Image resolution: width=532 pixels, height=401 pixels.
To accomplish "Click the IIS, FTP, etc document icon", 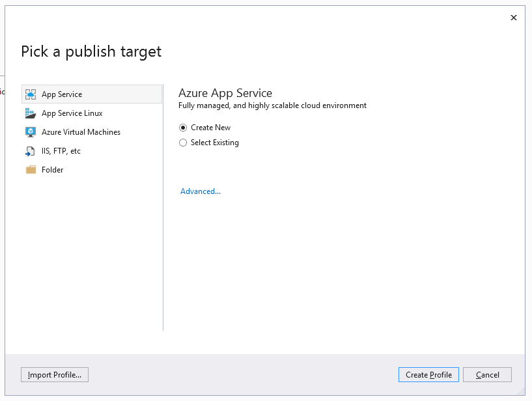I will point(30,151).
